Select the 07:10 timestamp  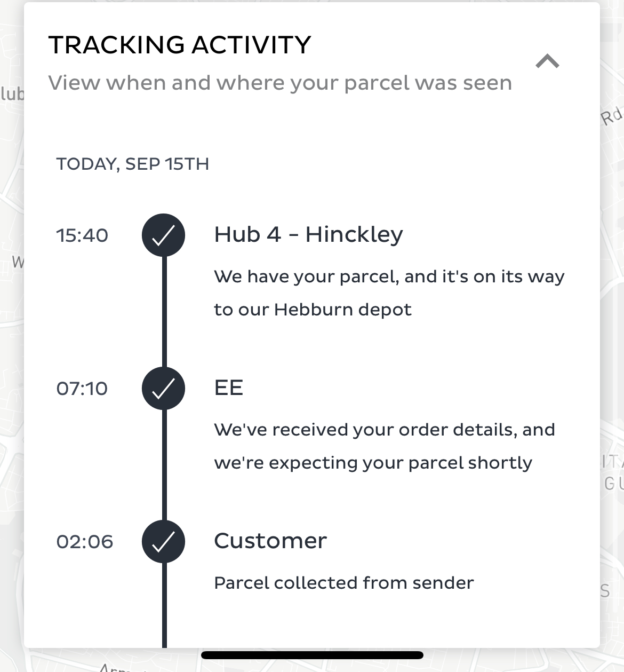(82, 389)
